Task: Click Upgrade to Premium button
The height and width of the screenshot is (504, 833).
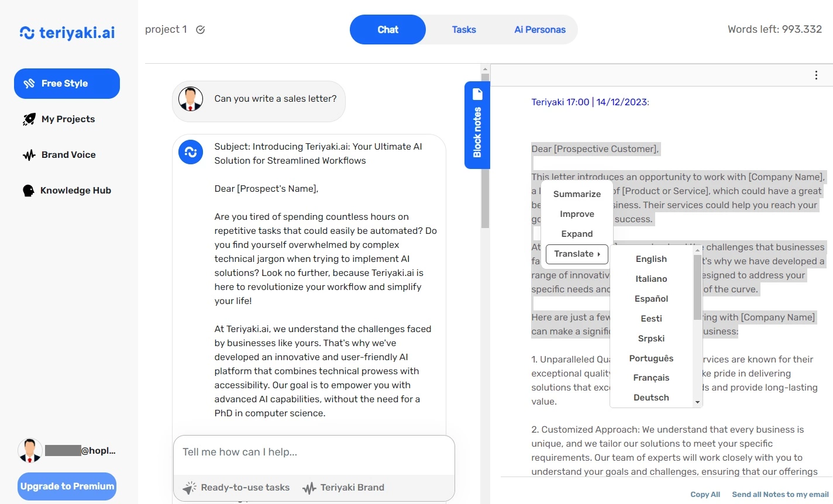Action: [67, 486]
